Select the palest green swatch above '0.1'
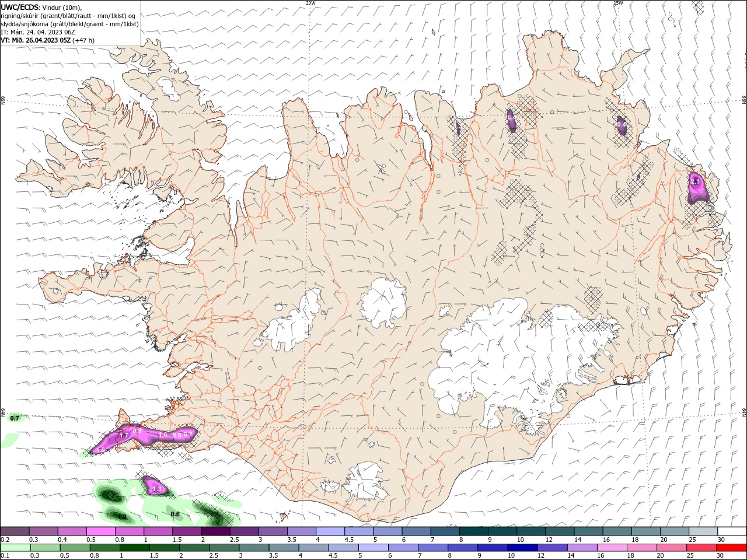747x560 pixels. pos(15,548)
